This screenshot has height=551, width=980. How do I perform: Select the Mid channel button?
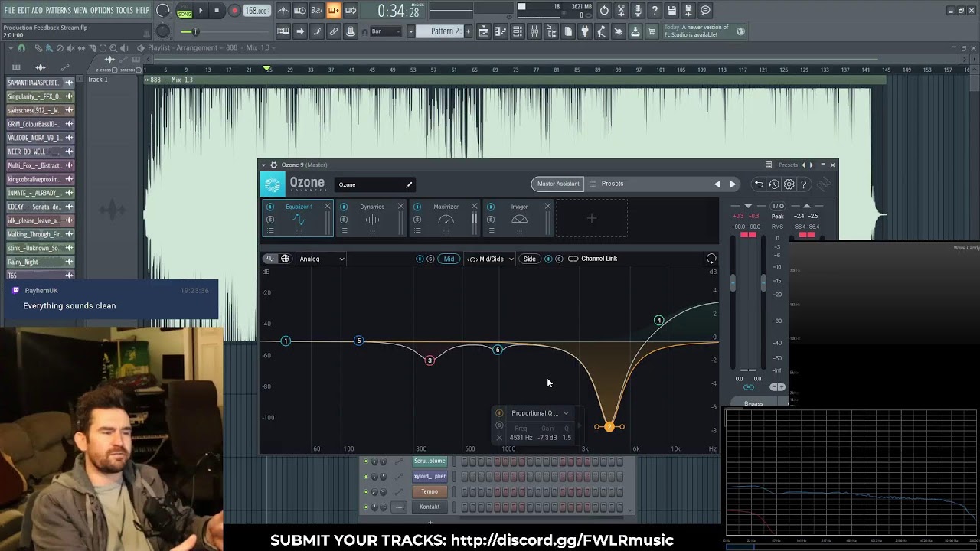[449, 259]
